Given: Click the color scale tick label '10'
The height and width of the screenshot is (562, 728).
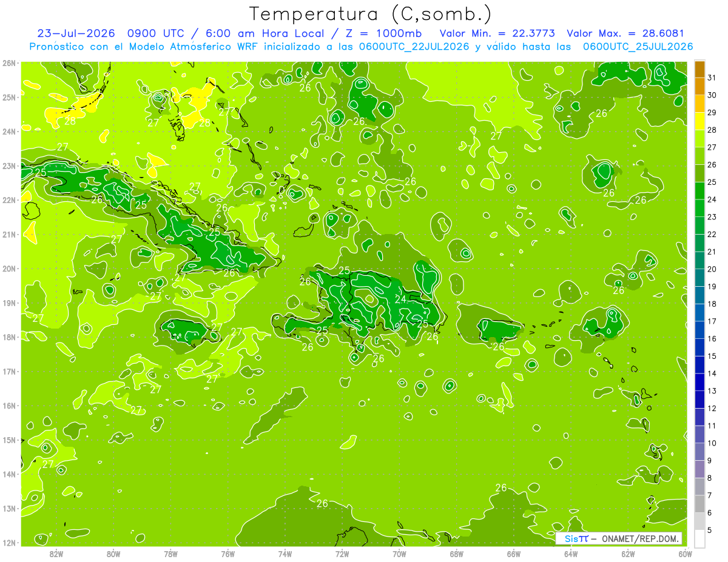Looking at the screenshot, I should point(712,443).
